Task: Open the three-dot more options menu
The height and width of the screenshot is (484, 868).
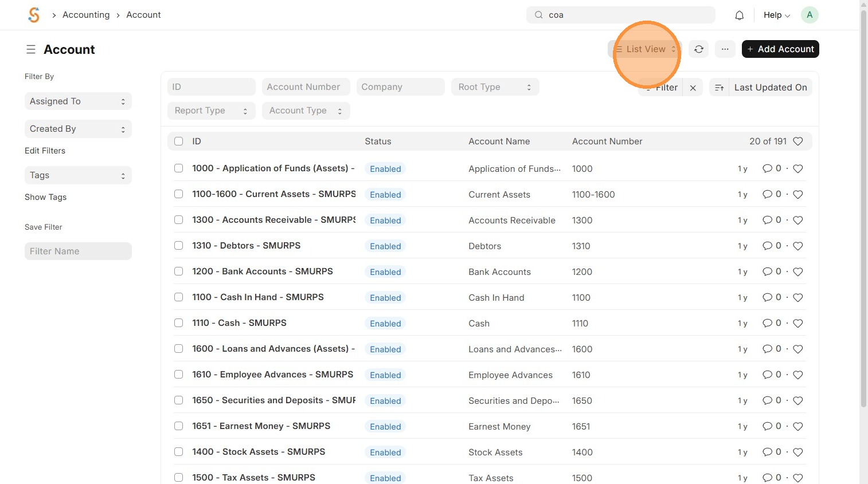Action: click(725, 49)
